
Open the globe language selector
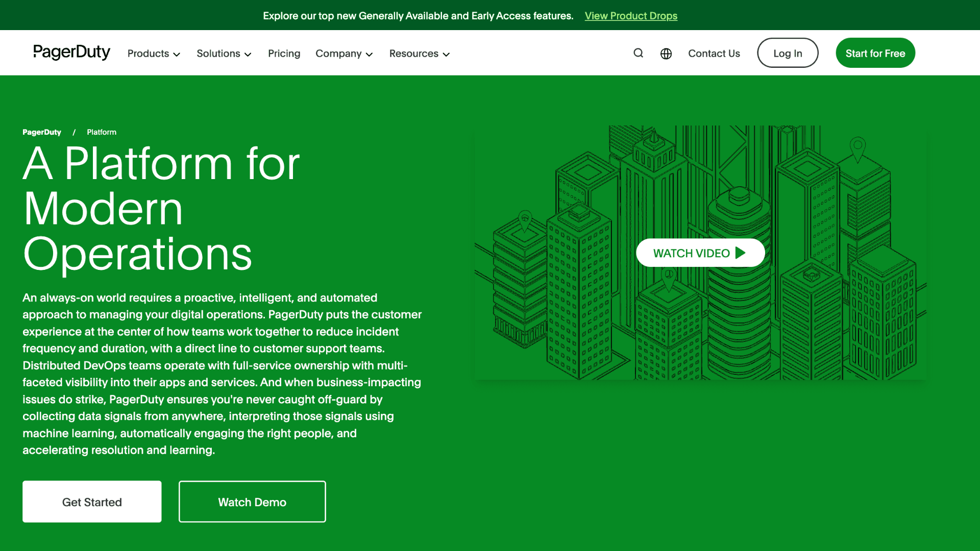point(666,54)
